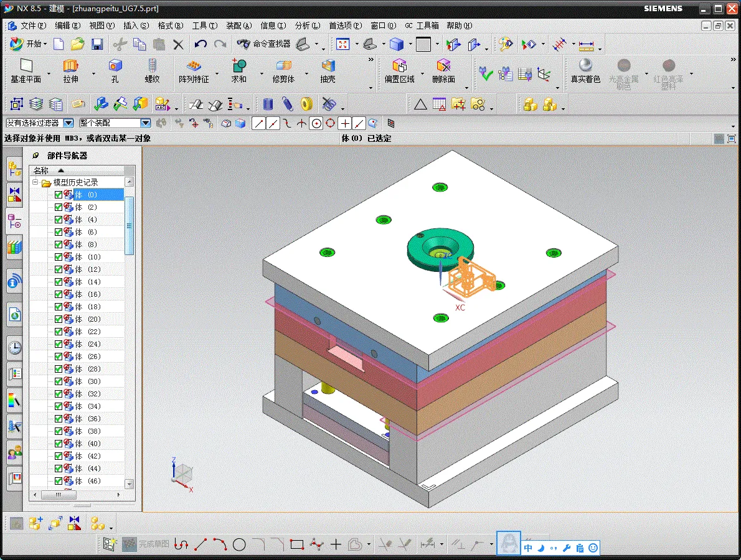Open the Internet Explorer sidebar tab
Viewport: 741px width, 560px height.
15,314
